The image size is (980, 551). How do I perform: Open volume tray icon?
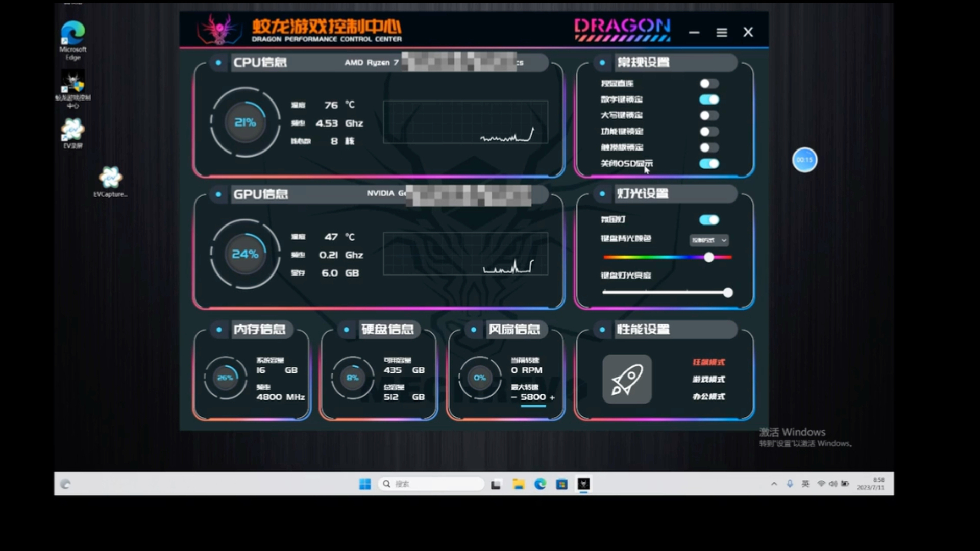click(x=833, y=484)
